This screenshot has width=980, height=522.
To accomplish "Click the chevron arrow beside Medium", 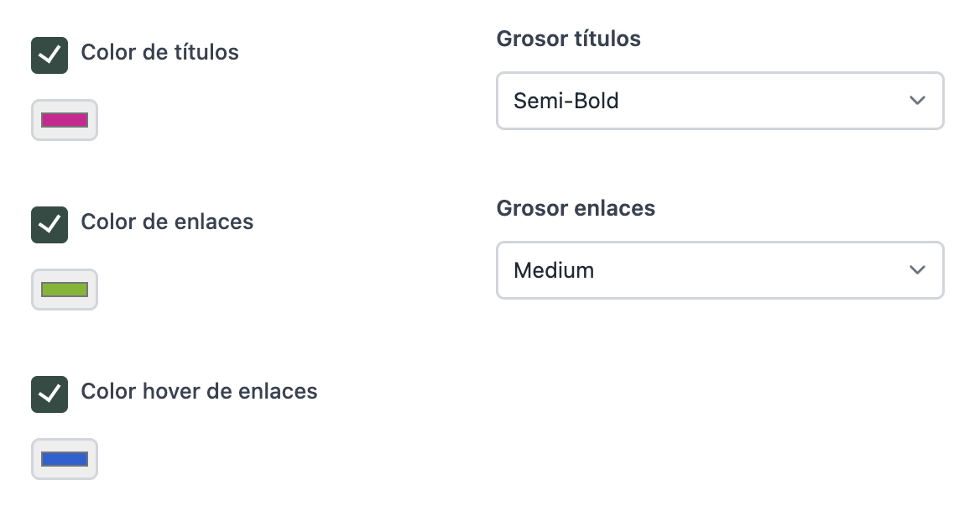I will [917, 270].
